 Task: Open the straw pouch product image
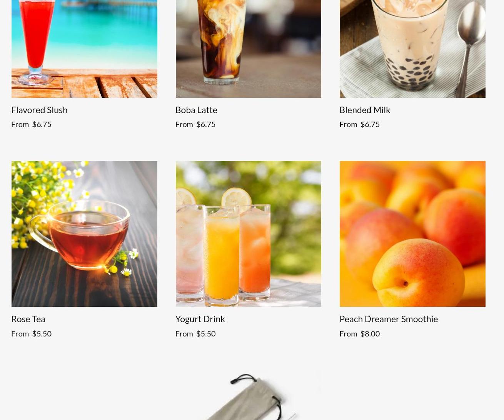point(248,395)
